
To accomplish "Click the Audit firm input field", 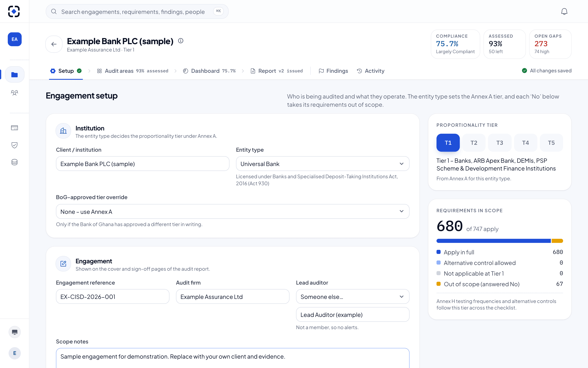I will pos(233,296).
